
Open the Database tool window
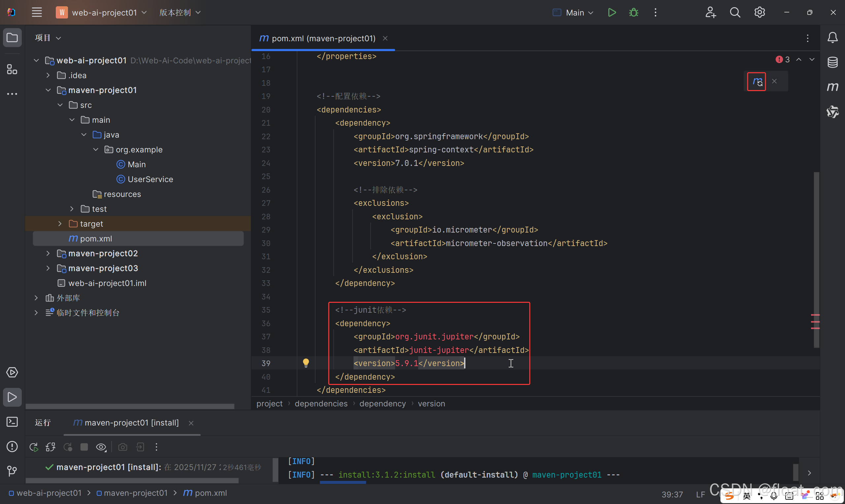tap(832, 62)
